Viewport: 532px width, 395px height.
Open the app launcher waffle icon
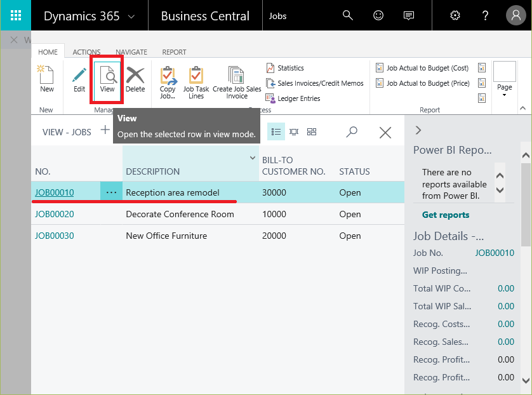coord(16,15)
